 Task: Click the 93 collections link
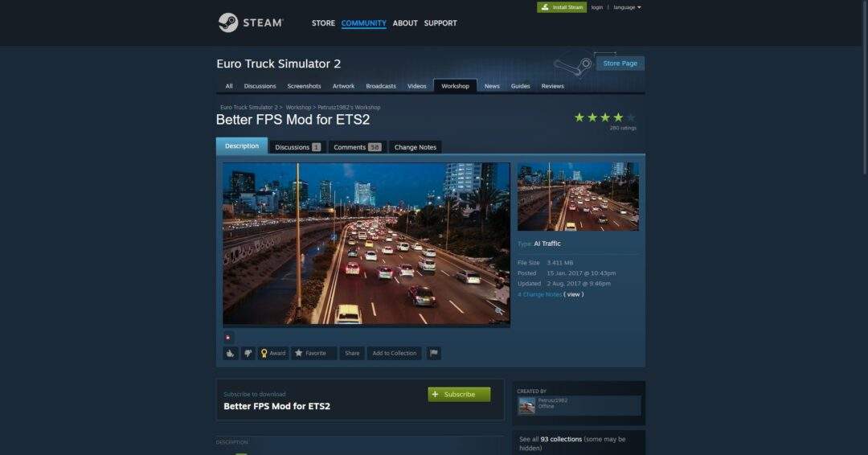point(561,439)
